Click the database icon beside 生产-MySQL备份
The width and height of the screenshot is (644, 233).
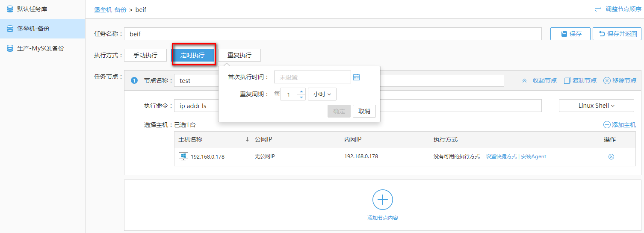[x=10, y=48]
